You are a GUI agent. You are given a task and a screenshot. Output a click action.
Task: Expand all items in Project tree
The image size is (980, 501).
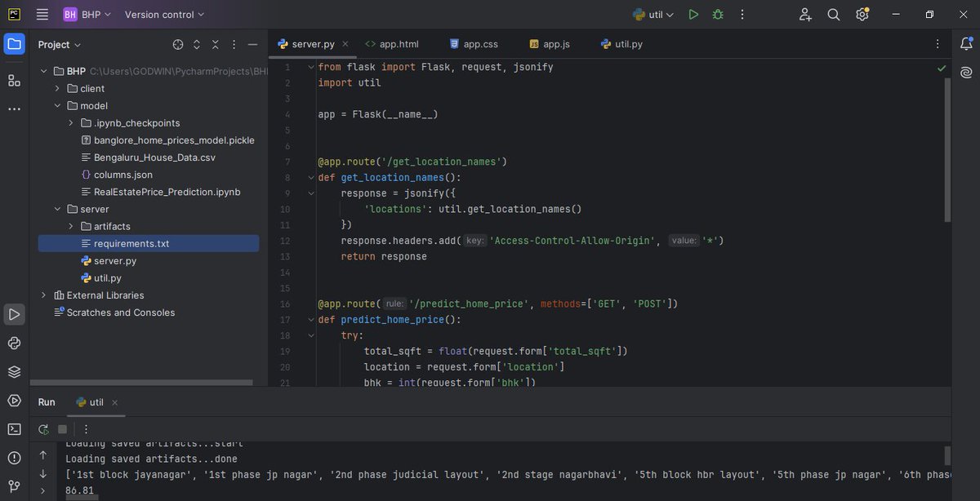click(x=197, y=45)
